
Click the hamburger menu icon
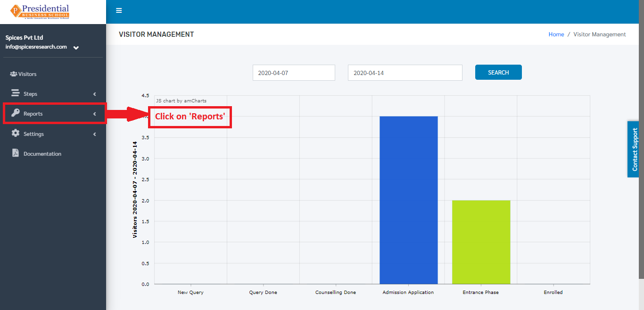click(119, 10)
